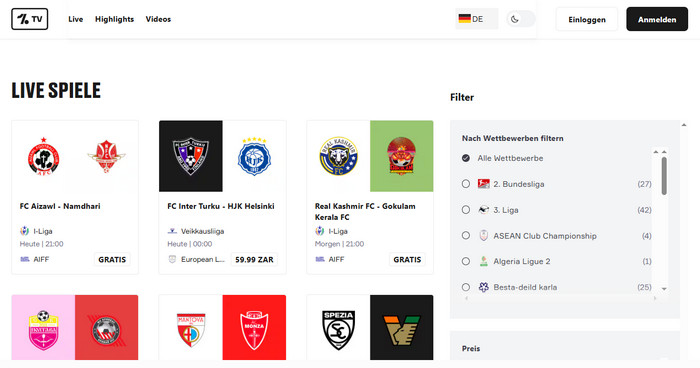Image resolution: width=700 pixels, height=368 pixels.
Task: Click the FC Aizawl club crest
Action: point(43,156)
